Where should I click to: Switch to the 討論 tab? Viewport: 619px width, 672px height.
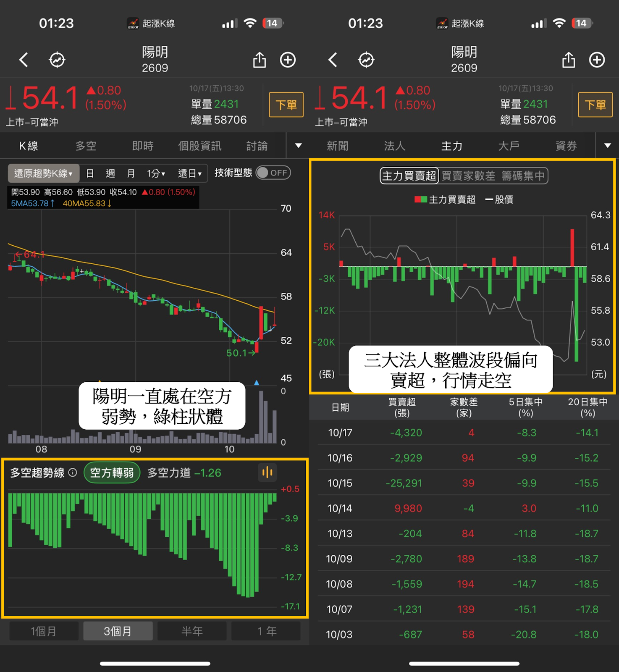(x=257, y=146)
